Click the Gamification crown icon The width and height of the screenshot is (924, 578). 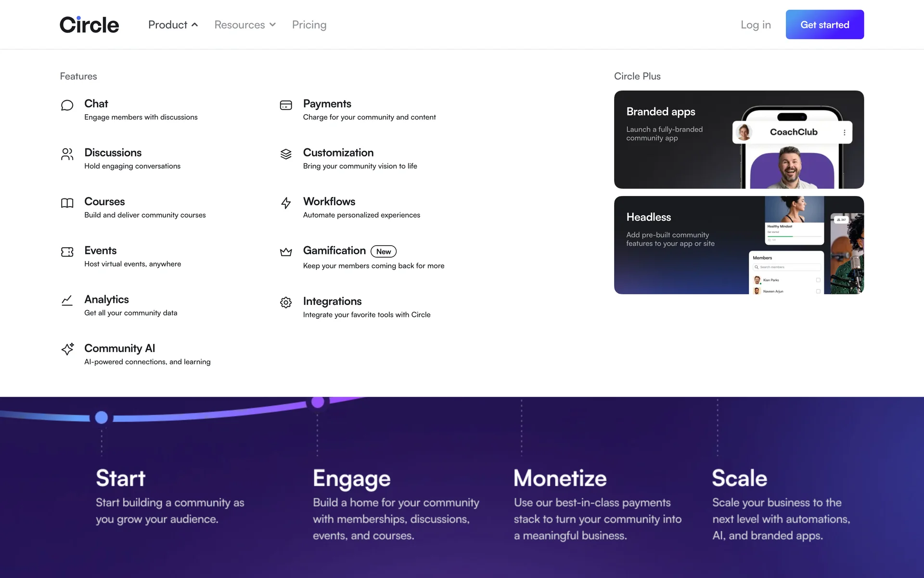click(x=286, y=252)
